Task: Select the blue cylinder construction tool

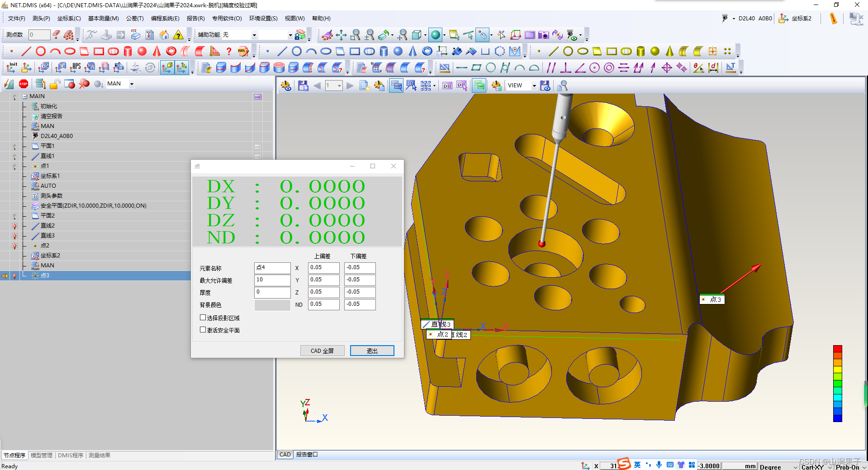Action: click(384, 51)
